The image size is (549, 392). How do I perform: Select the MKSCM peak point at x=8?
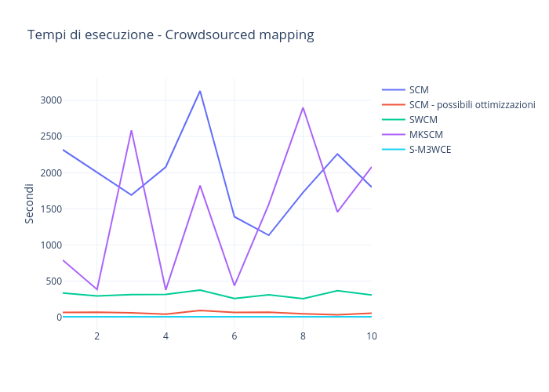coord(303,107)
